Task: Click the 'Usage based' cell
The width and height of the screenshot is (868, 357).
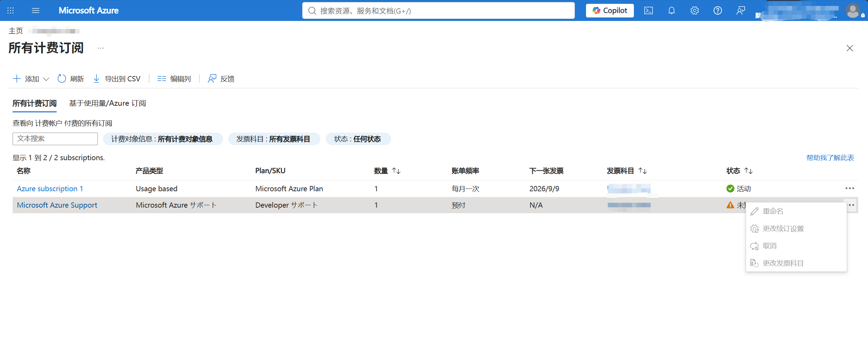Action: 157,189
